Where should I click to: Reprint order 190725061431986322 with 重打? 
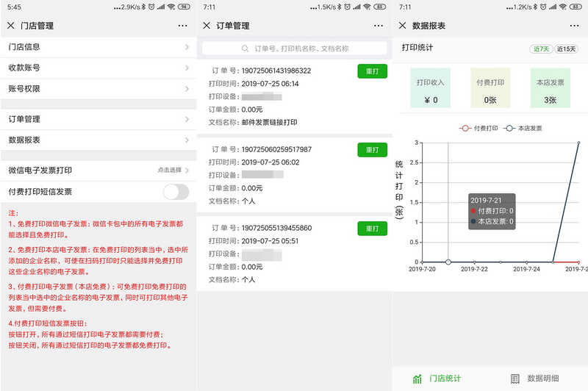click(x=372, y=71)
